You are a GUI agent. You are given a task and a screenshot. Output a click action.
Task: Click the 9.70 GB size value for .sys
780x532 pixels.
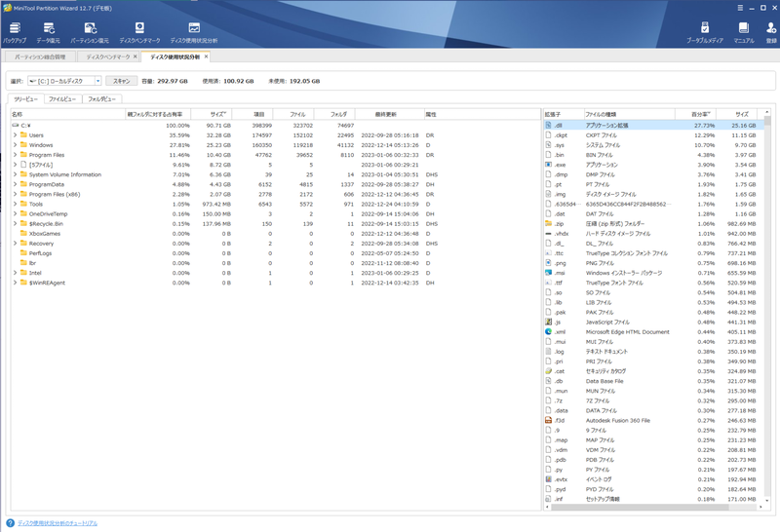(x=745, y=145)
